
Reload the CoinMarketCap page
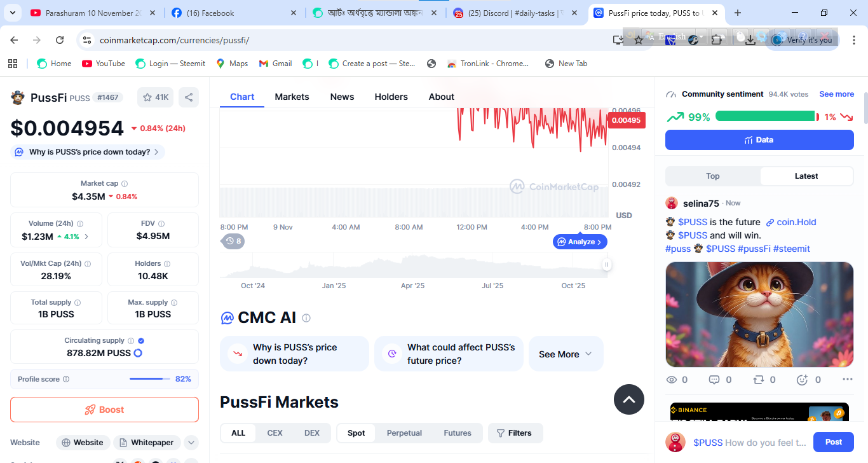pos(60,40)
